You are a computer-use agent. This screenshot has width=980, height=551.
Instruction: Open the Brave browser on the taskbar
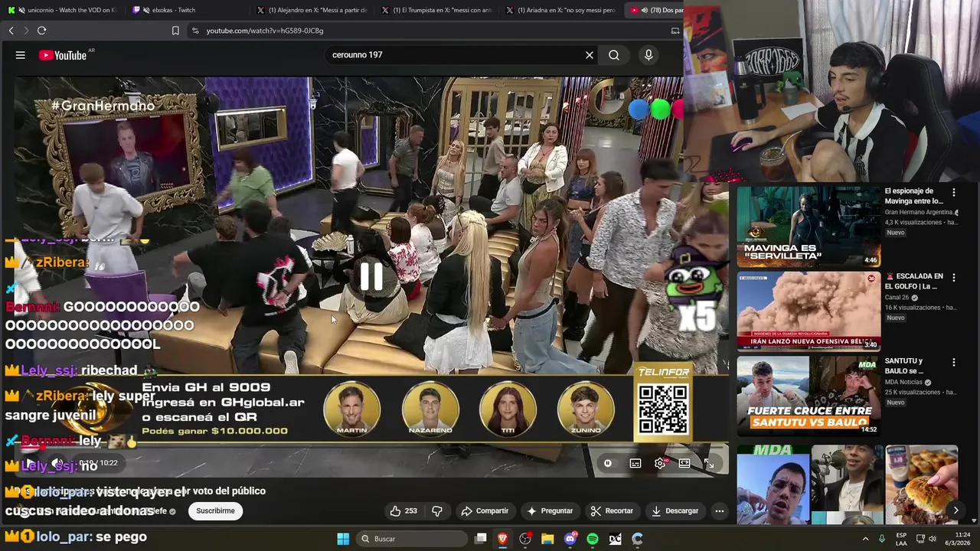503,539
